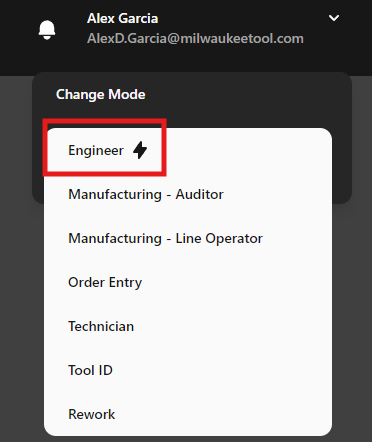Viewport: 372px width, 442px height.
Task: Click the word Engineer inside the red box
Action: click(96, 151)
